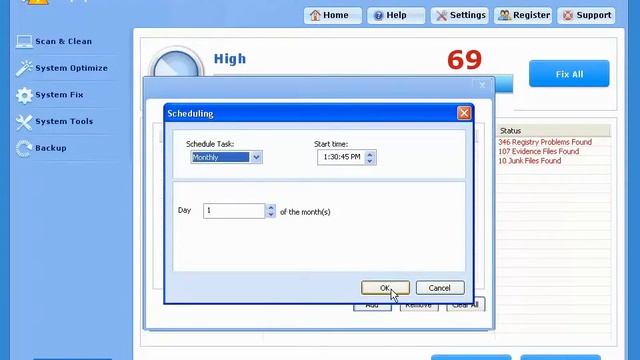Image resolution: width=640 pixels, height=360 pixels.
Task: Click the Help question mark icon
Action: coord(378,16)
